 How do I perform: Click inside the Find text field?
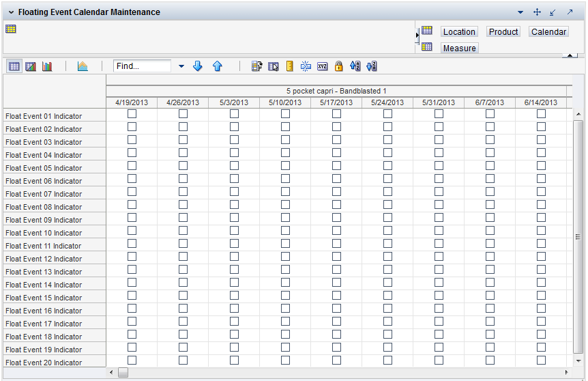(x=142, y=66)
